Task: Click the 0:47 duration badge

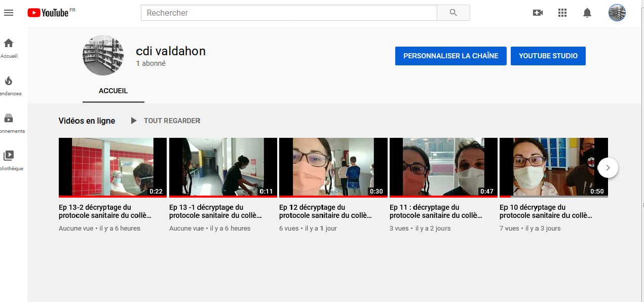Action: pos(486,192)
